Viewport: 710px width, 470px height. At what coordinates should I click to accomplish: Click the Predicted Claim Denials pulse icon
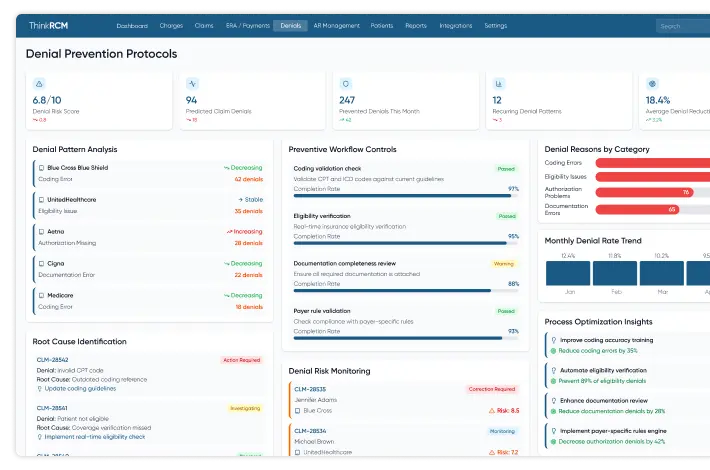click(x=192, y=84)
